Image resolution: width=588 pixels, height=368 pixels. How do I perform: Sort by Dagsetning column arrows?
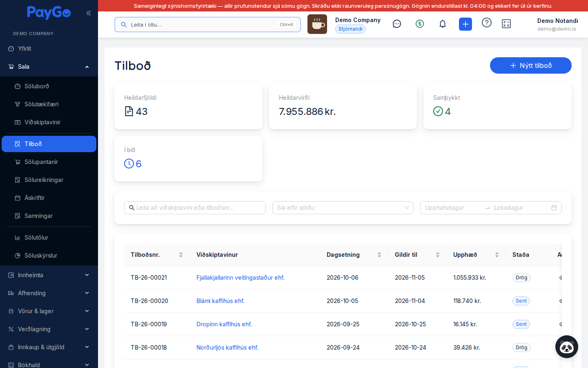click(x=379, y=255)
